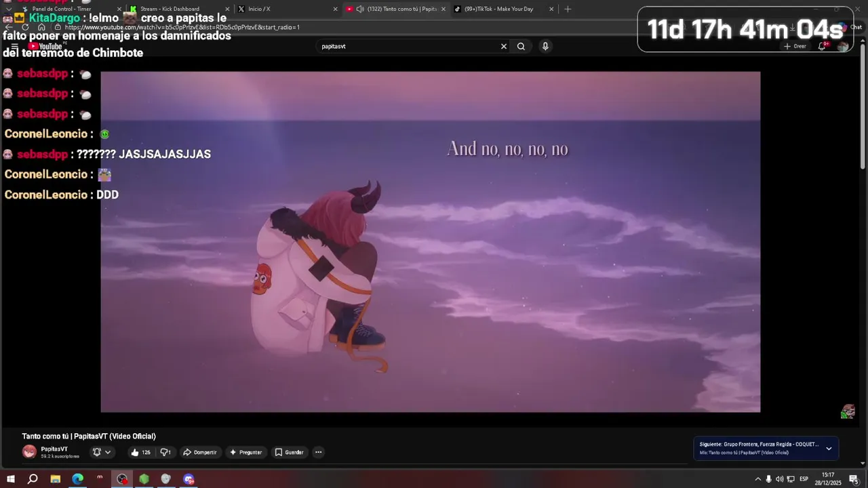Open Windows taskbar search

33,479
